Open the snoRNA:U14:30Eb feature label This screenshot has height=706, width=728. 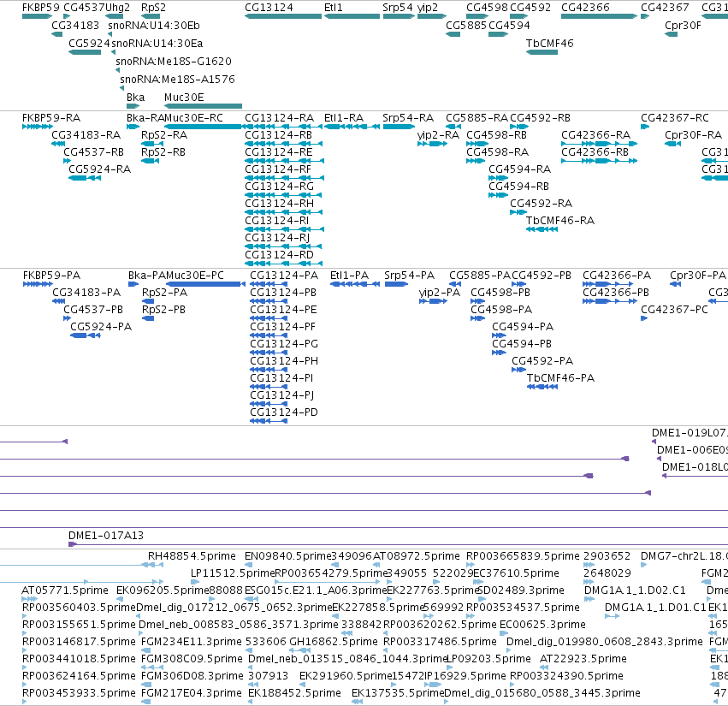click(154, 25)
